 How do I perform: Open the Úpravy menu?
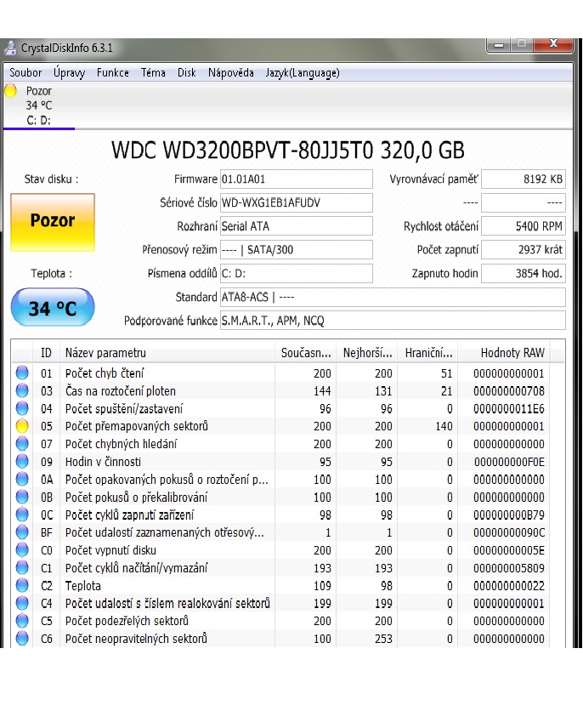69,73
